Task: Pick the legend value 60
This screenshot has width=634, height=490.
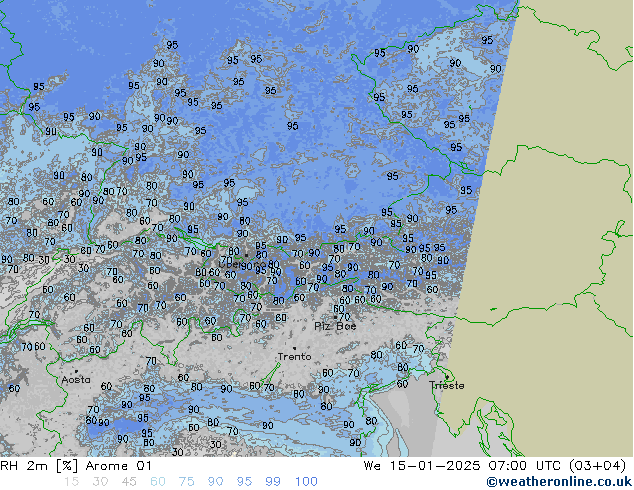Action: click(158, 482)
